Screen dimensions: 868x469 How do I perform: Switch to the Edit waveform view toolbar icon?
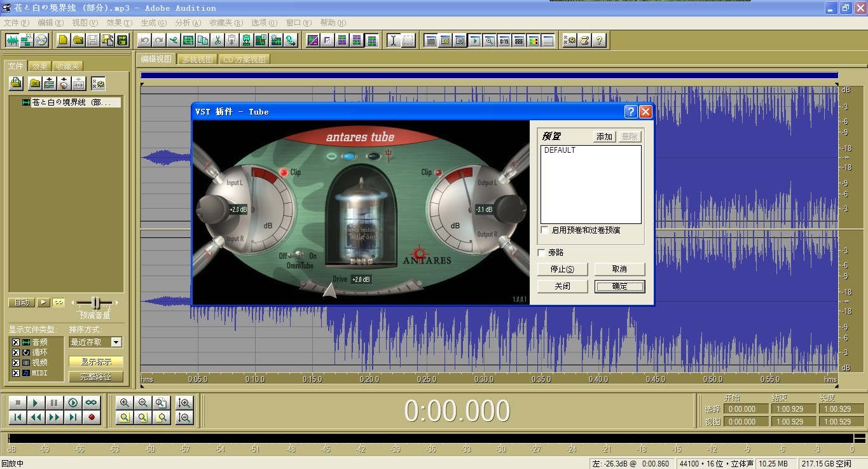point(12,40)
